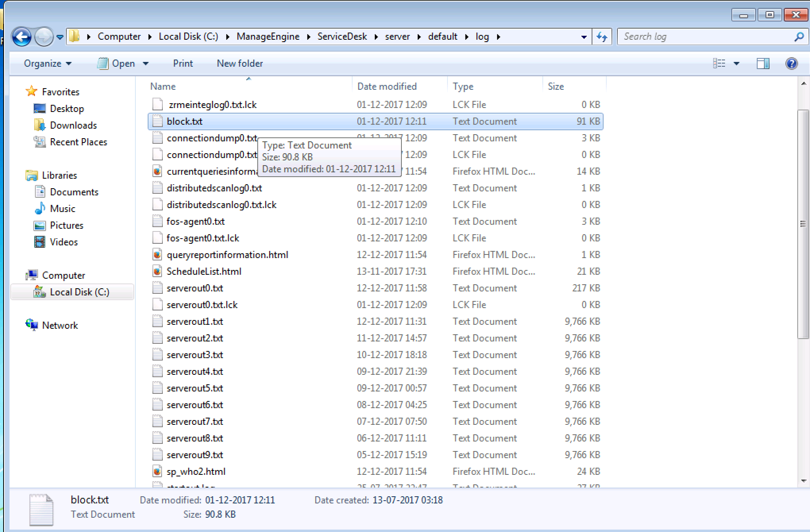The width and height of the screenshot is (810, 532).
Task: Sort by Name column header
Action: click(x=163, y=87)
